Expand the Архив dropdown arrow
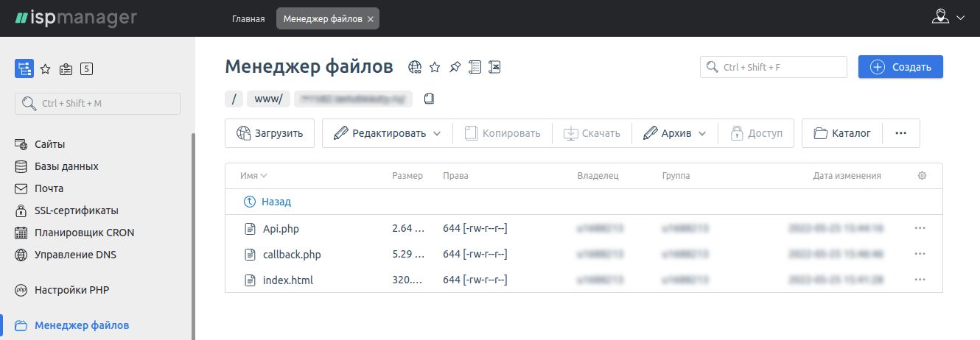The height and width of the screenshot is (340, 980). click(702, 134)
